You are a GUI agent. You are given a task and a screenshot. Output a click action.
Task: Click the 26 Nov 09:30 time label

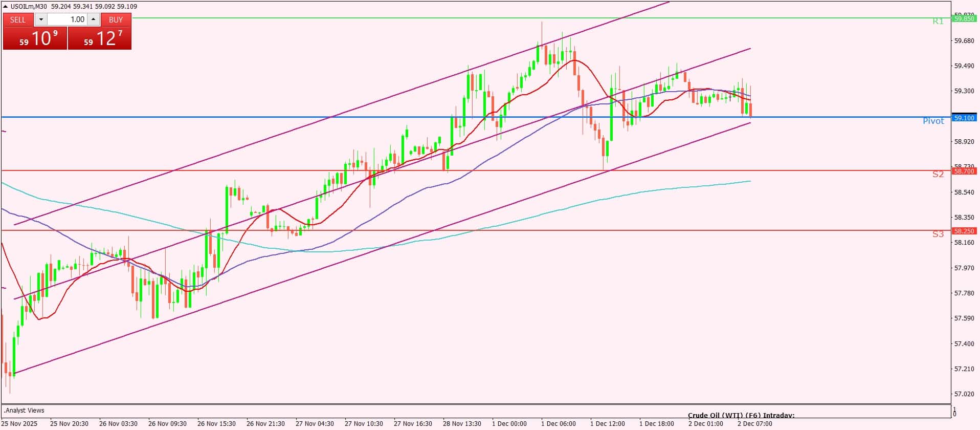(x=167, y=424)
